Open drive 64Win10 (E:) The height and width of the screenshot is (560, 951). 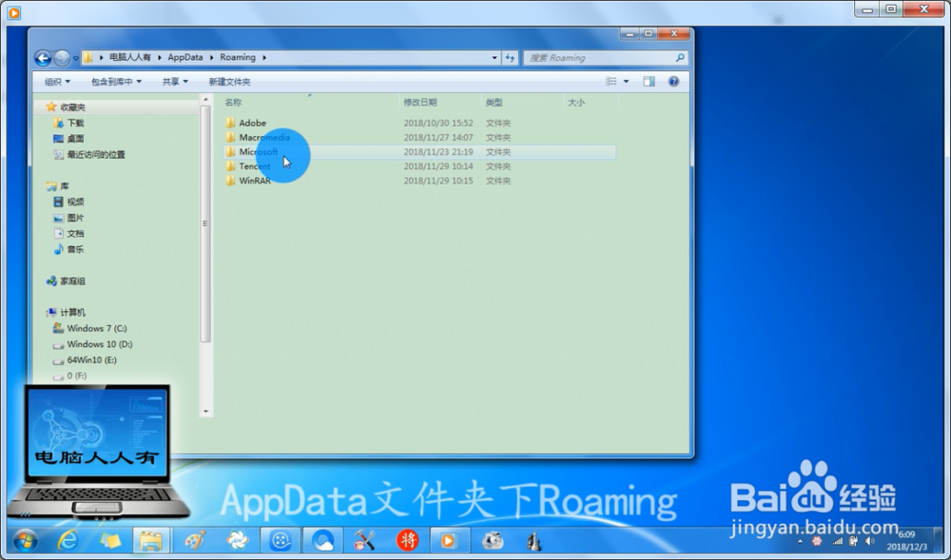click(x=91, y=359)
